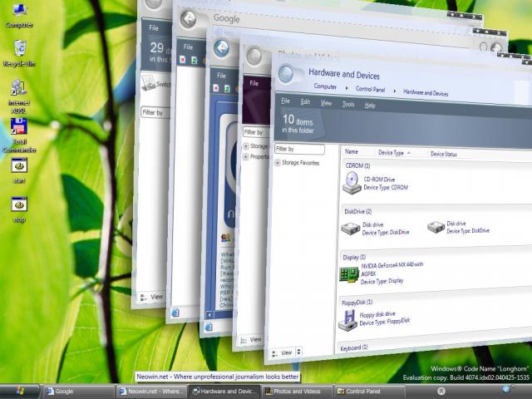Click the Start button on the taskbar
Screen dimensions: 532x399
20,392
